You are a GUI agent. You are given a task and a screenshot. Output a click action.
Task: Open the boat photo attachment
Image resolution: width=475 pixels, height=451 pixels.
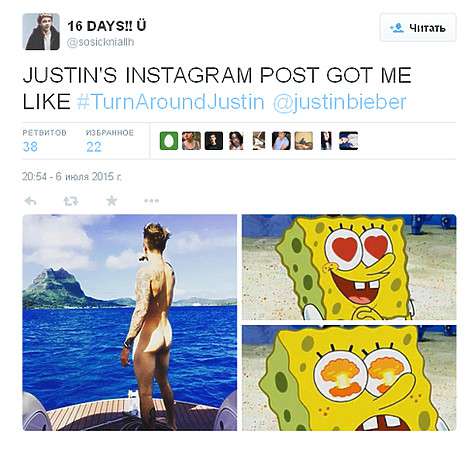[x=130, y=322]
